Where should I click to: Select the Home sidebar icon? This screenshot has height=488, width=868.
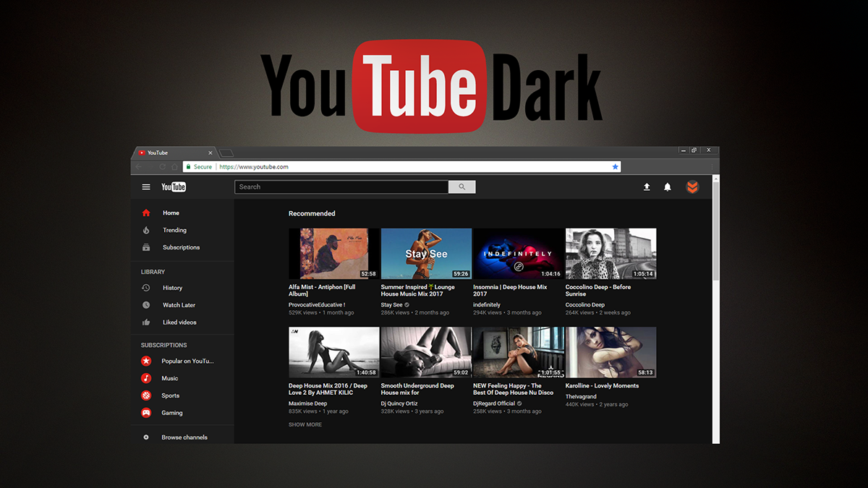tap(145, 213)
